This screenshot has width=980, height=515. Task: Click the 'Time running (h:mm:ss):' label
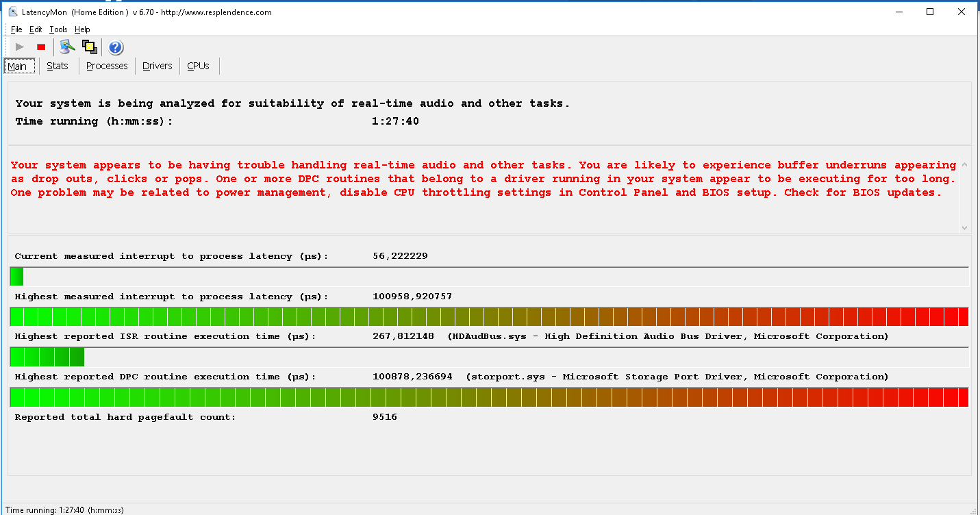(94, 121)
